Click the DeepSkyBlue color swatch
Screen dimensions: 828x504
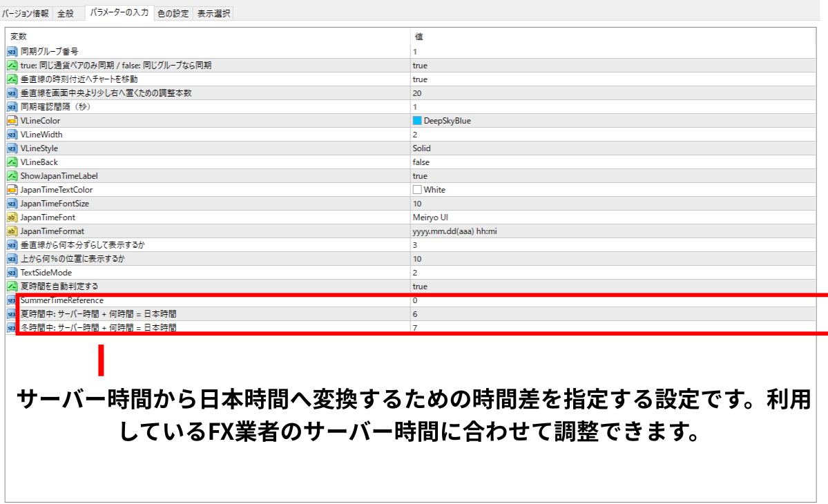pyautogui.click(x=417, y=121)
